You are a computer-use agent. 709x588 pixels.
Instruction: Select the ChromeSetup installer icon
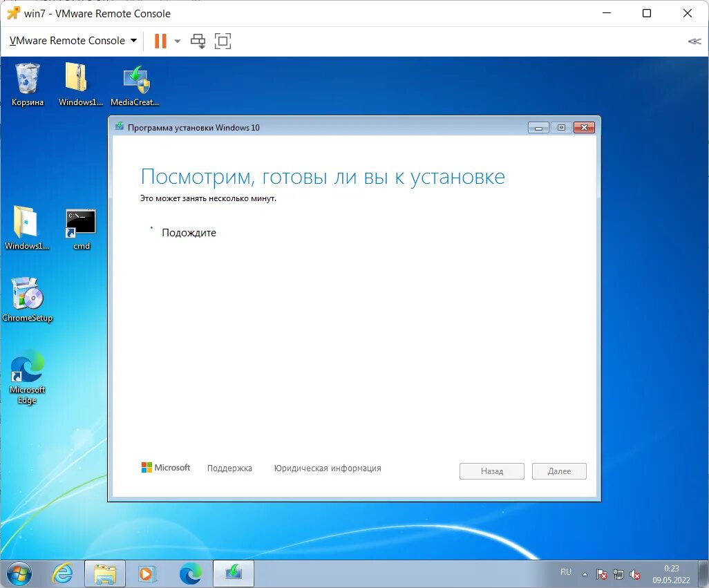coord(28,300)
